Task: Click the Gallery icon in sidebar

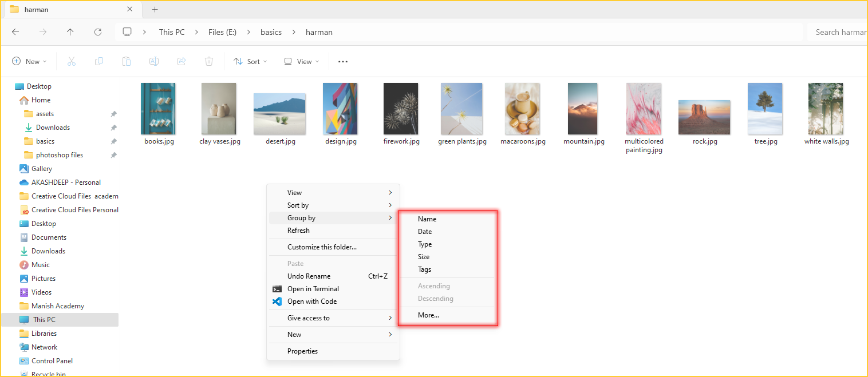Action: (24, 169)
